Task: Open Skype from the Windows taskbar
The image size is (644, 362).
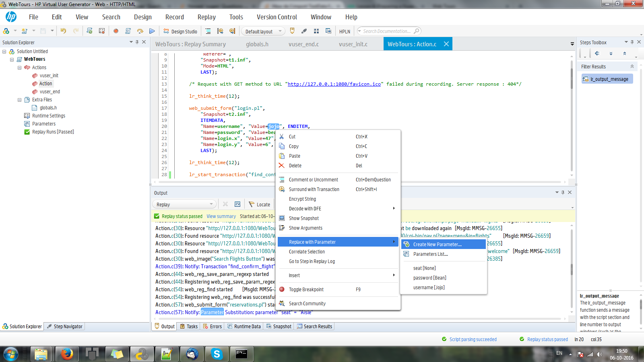Action: pos(217,354)
